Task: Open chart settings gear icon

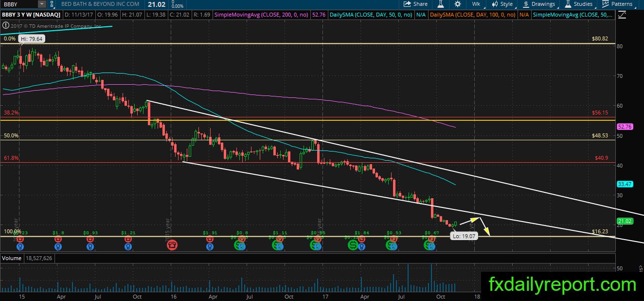Action: (x=457, y=4)
